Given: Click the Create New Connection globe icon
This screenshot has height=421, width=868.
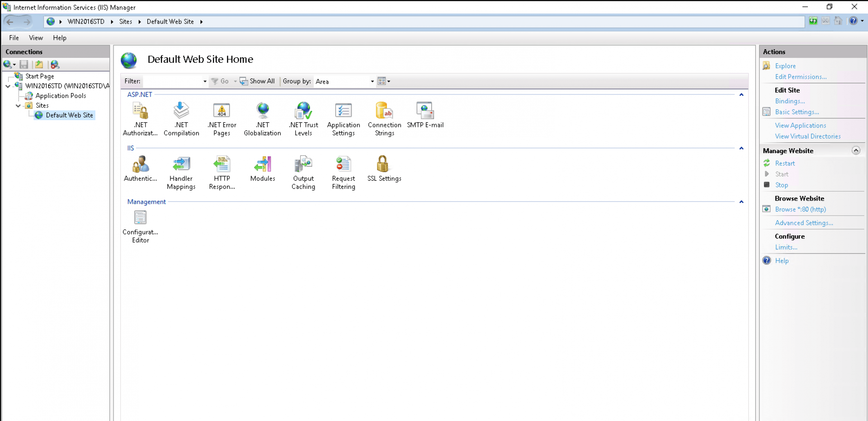Looking at the screenshot, I should 8,65.
